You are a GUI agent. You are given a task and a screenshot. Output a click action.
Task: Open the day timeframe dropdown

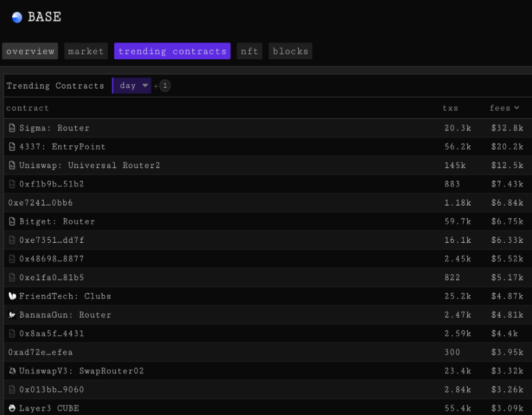(132, 86)
